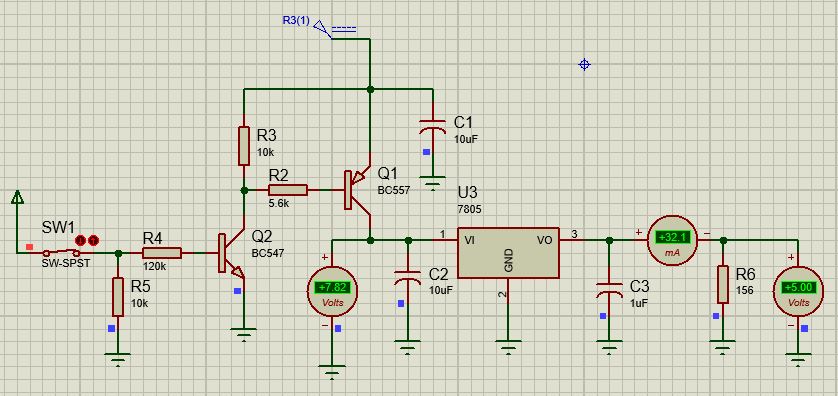Screen dimensions: 838x396
Task: Click the ground symbol below U3 GND pin
Action: (508, 346)
